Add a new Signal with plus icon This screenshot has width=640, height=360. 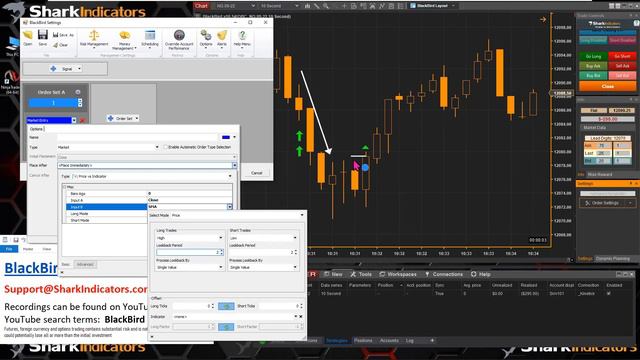53,69
